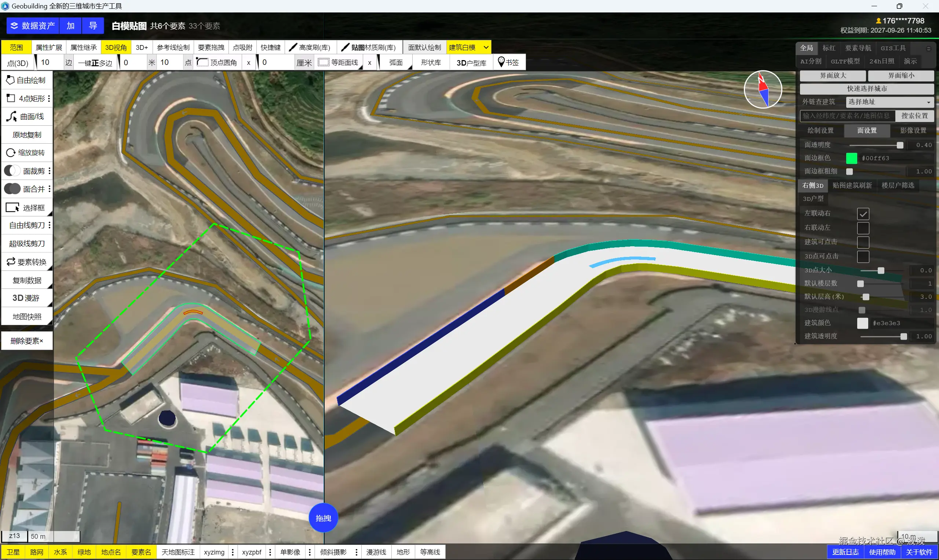The height and width of the screenshot is (560, 939).
Task: Select the 自由绘制 free draw tool
Action: click(x=26, y=80)
